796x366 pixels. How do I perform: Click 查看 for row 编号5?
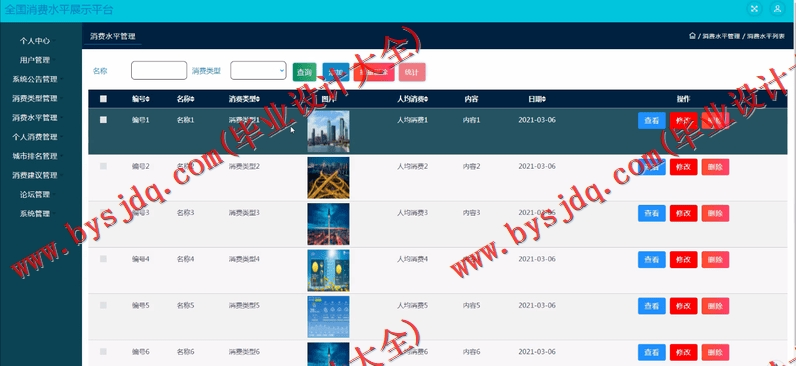point(652,306)
